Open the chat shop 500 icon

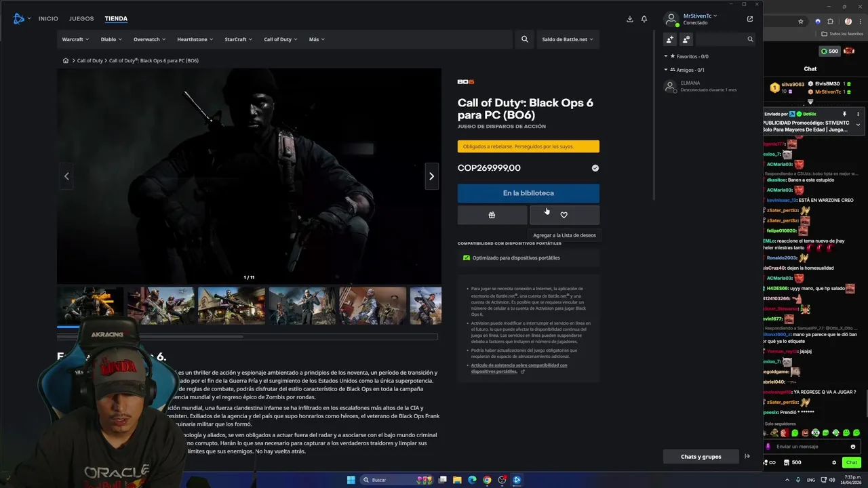(x=791, y=462)
